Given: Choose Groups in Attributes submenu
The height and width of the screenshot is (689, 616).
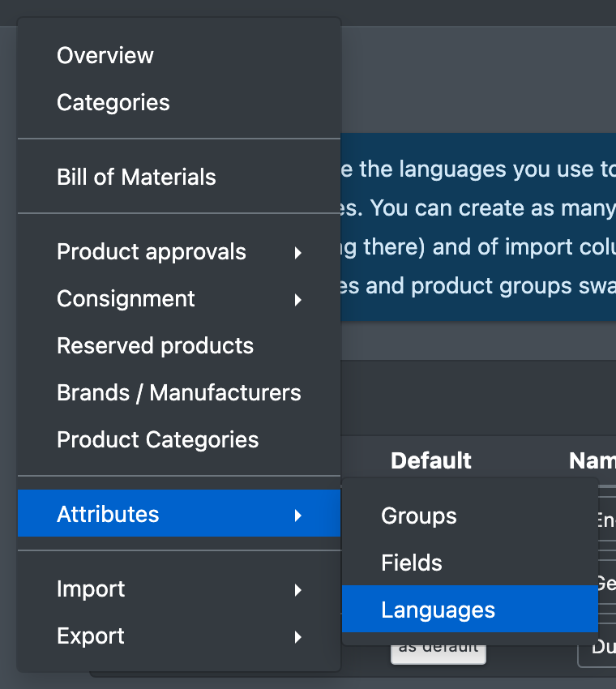Looking at the screenshot, I should point(469,516).
